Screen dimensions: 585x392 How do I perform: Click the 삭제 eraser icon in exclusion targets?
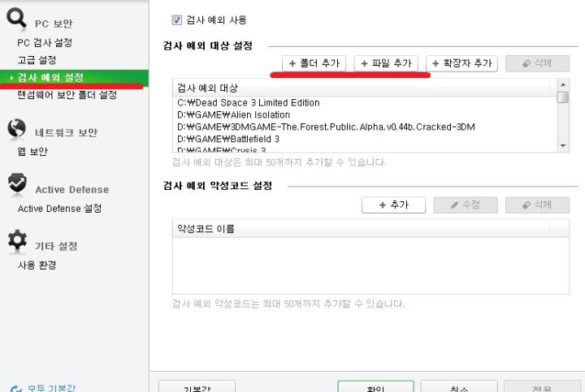(x=526, y=64)
